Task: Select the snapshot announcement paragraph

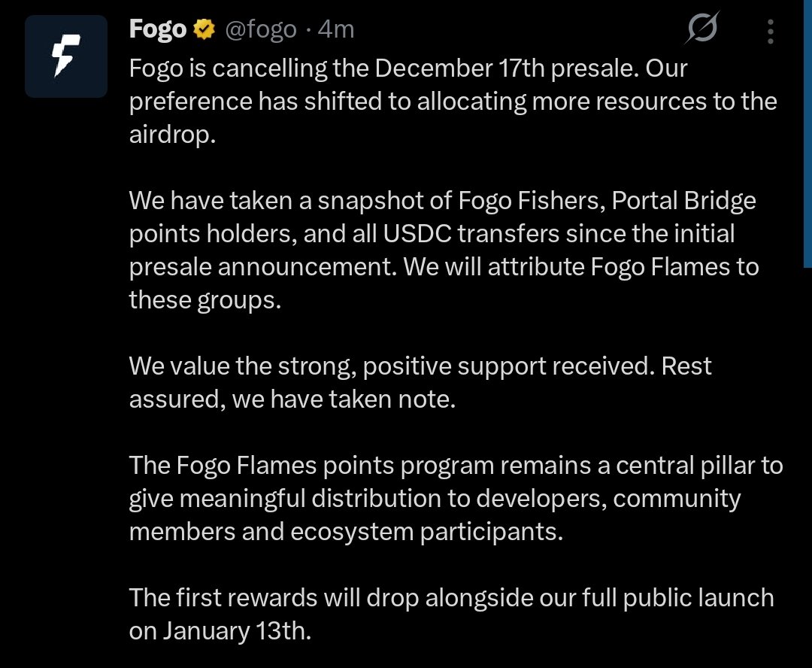Action: point(444,250)
